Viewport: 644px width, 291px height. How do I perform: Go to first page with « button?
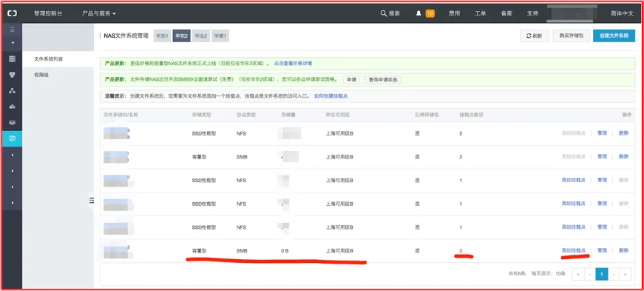pyautogui.click(x=578, y=274)
